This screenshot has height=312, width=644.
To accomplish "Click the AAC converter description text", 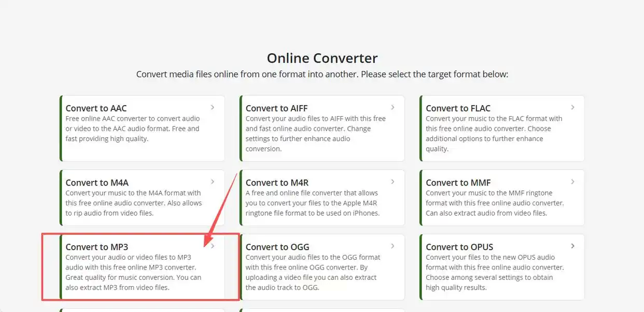I will pos(133,129).
